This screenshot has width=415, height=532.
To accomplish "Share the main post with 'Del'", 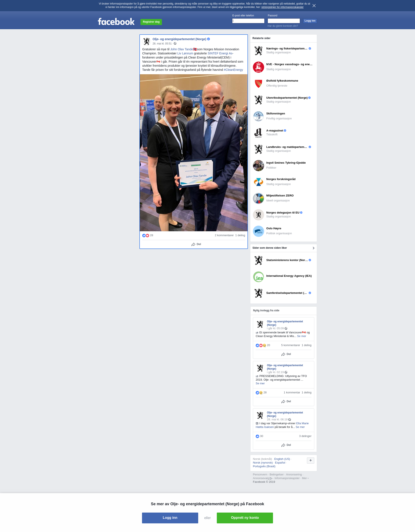I will [x=196, y=244].
